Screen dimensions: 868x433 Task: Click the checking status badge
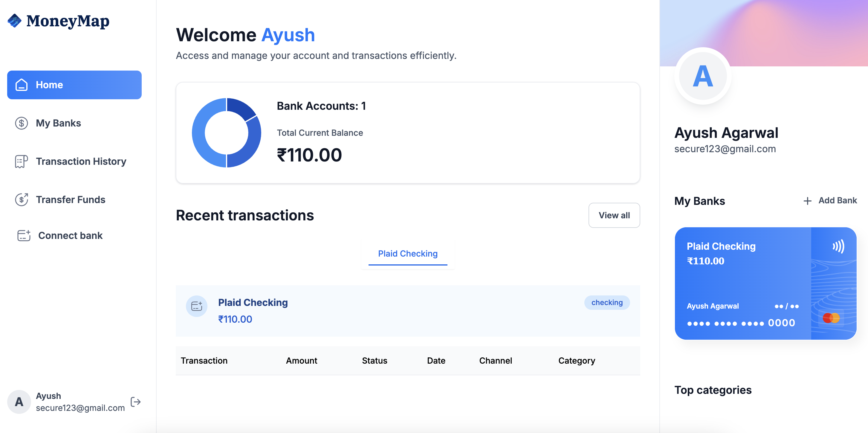[606, 303]
